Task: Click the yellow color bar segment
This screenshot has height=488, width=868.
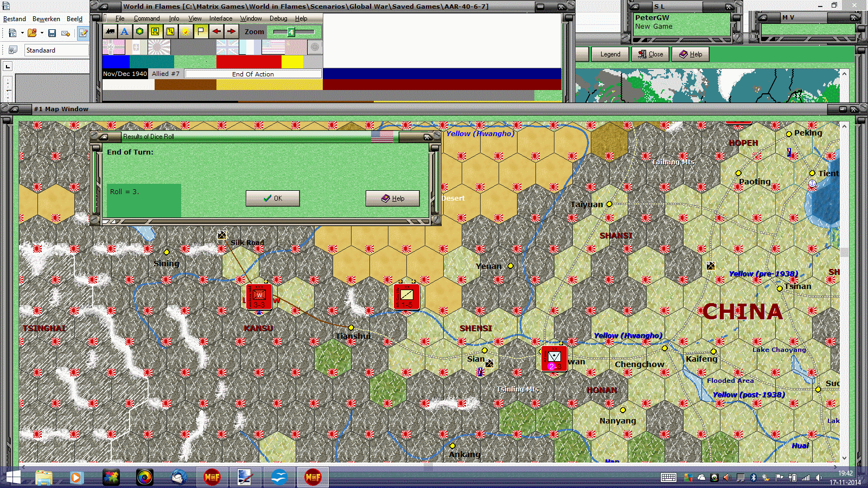Action: pyautogui.click(x=293, y=61)
